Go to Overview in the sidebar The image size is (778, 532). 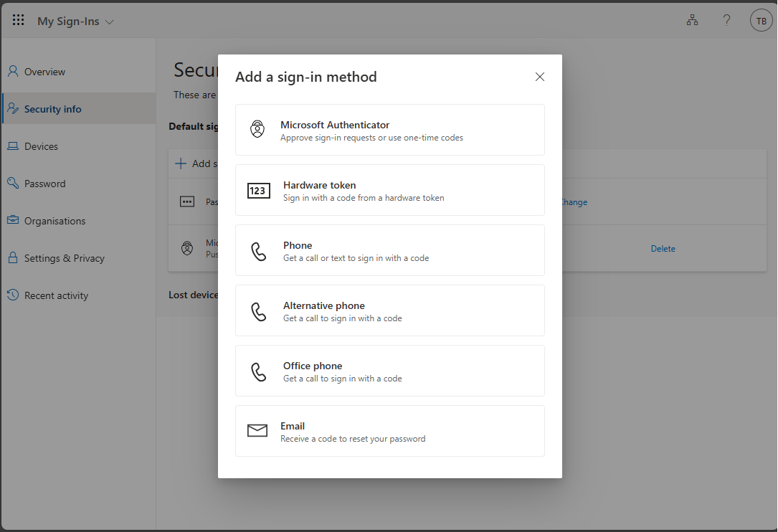pos(44,72)
